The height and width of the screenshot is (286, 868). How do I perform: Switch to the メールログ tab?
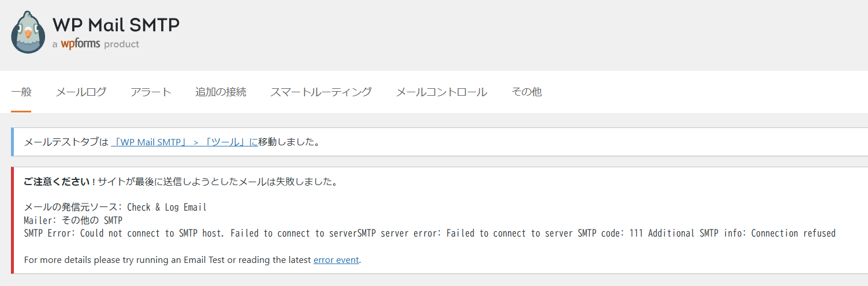click(81, 92)
